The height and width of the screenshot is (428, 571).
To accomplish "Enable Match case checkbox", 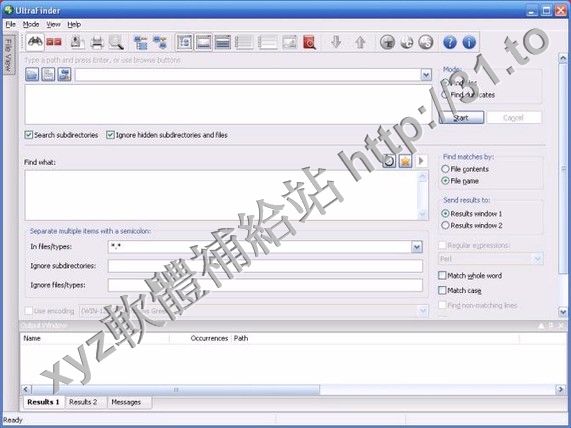I will point(442,290).
